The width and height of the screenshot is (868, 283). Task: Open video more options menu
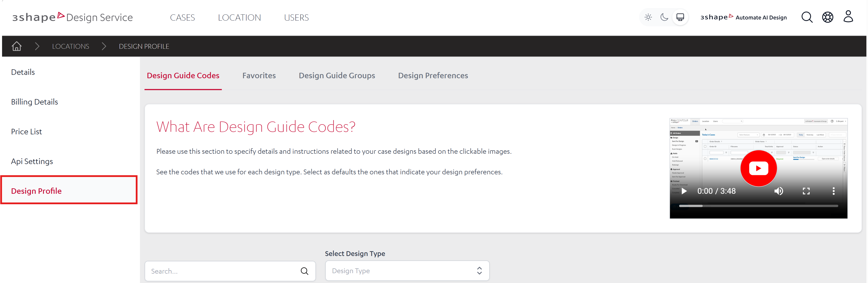click(834, 191)
